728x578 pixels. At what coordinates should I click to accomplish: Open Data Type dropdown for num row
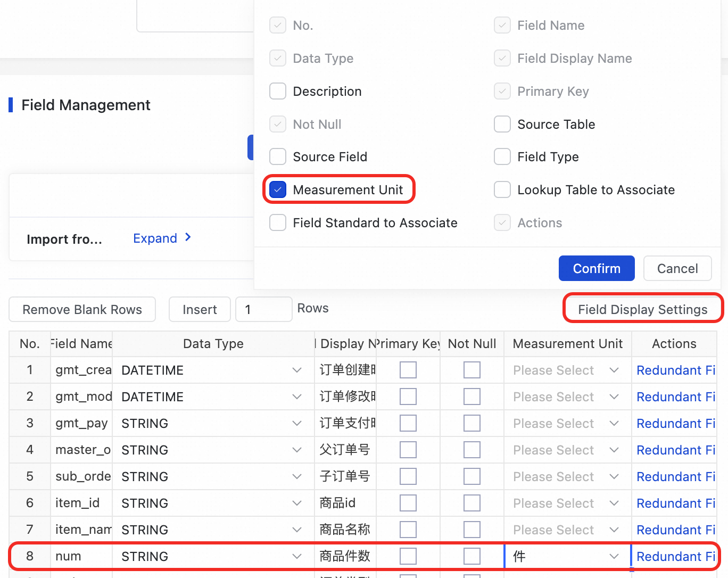[x=213, y=556]
